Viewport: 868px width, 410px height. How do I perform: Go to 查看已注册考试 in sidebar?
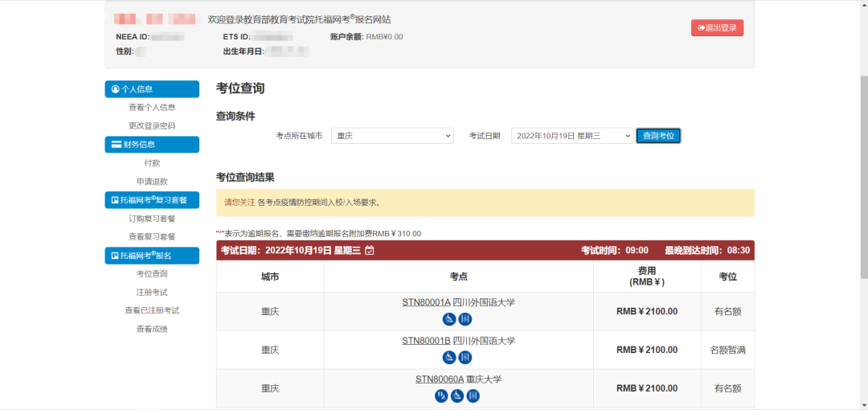(x=152, y=310)
